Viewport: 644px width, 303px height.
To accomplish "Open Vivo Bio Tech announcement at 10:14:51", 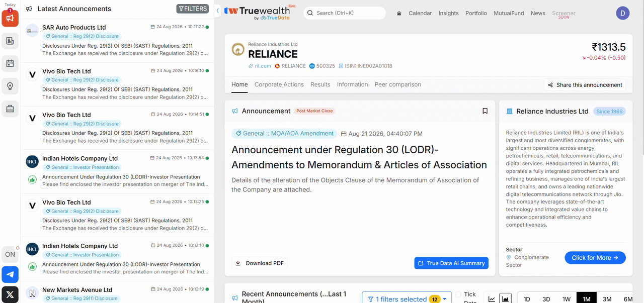I will pos(117,128).
